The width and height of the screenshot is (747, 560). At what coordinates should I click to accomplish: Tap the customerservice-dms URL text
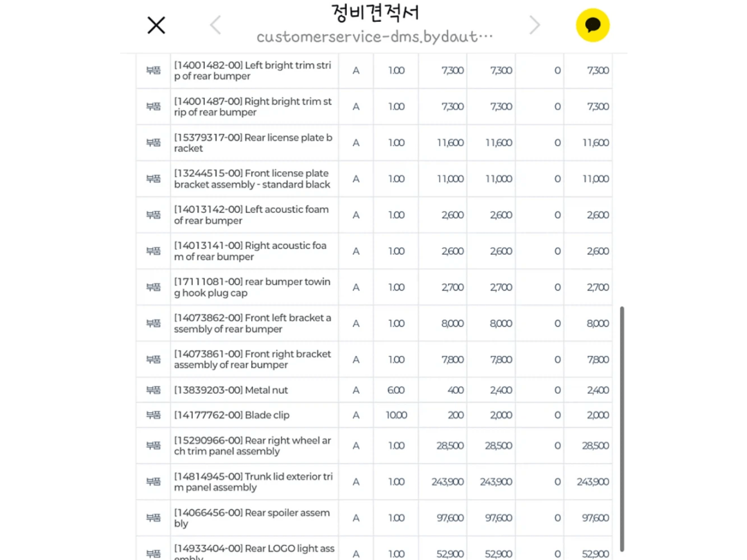click(375, 37)
